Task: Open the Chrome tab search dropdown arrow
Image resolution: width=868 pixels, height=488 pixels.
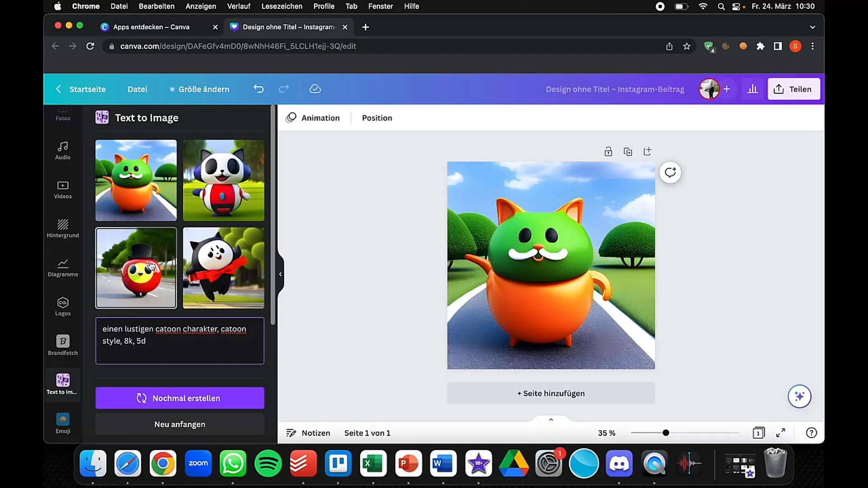Action: (812, 27)
